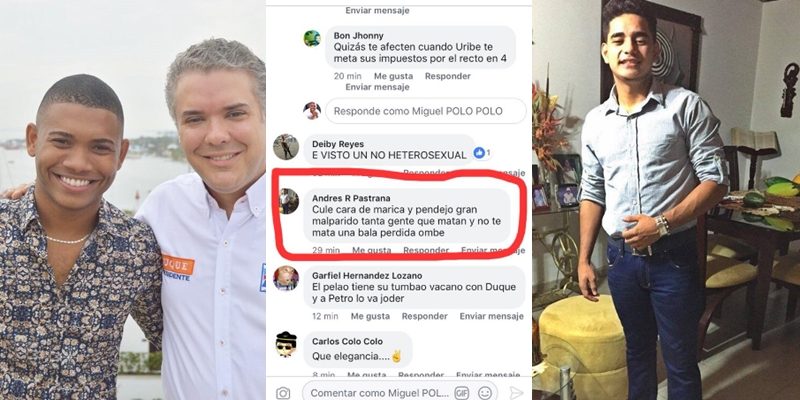This screenshot has height=400, width=800.
Task: Click Enviar mensaje under Bon Jhonny
Action: (378, 87)
